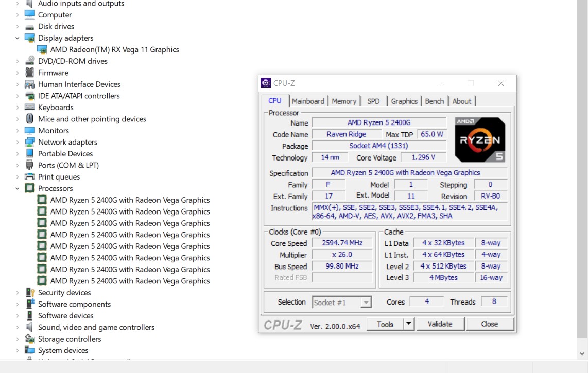The height and width of the screenshot is (373, 588).
Task: Open the Socket #1 selection dropdown
Action: pos(366,303)
